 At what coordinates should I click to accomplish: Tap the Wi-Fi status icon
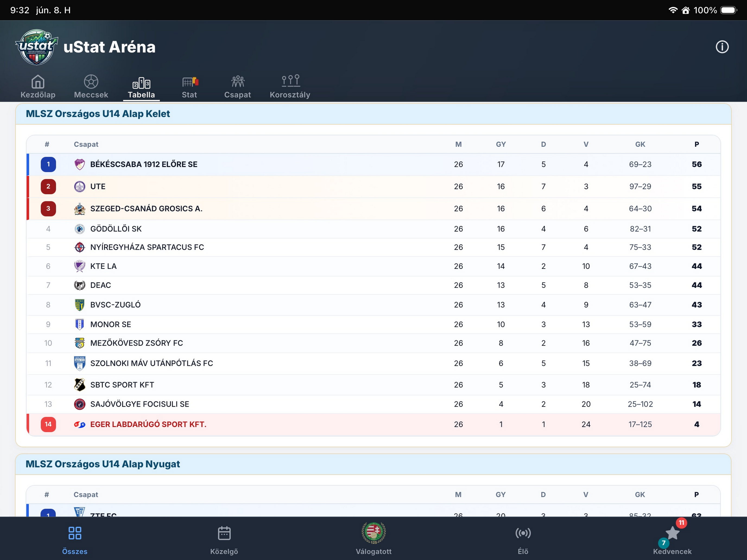tap(673, 10)
